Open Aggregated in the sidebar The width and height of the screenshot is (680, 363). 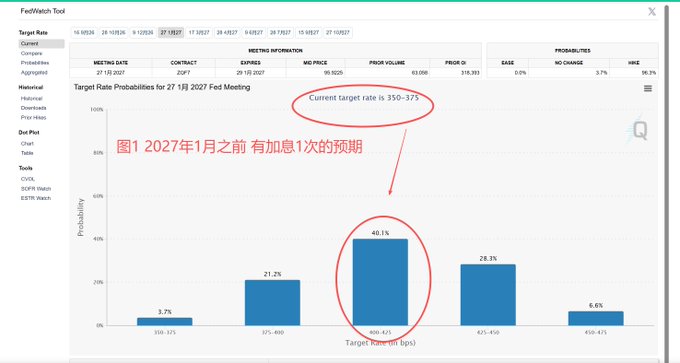(x=34, y=72)
